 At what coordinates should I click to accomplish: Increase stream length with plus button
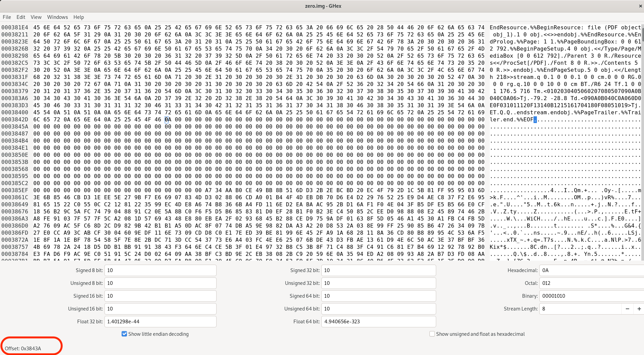pos(639,309)
